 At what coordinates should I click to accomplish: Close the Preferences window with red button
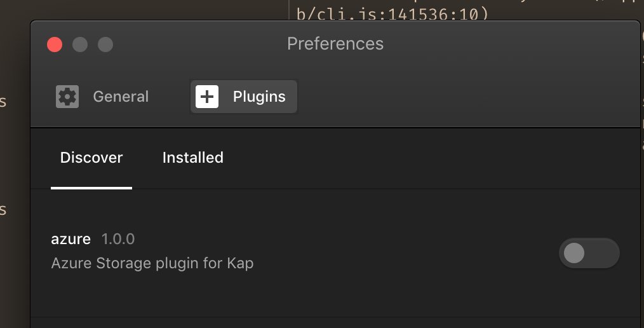[x=55, y=44]
